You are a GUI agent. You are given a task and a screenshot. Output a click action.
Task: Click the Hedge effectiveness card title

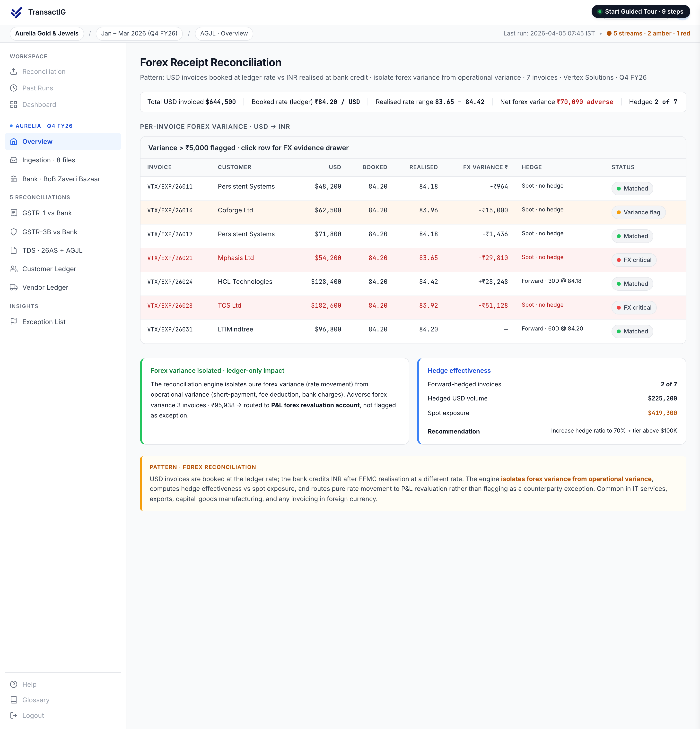tap(459, 370)
